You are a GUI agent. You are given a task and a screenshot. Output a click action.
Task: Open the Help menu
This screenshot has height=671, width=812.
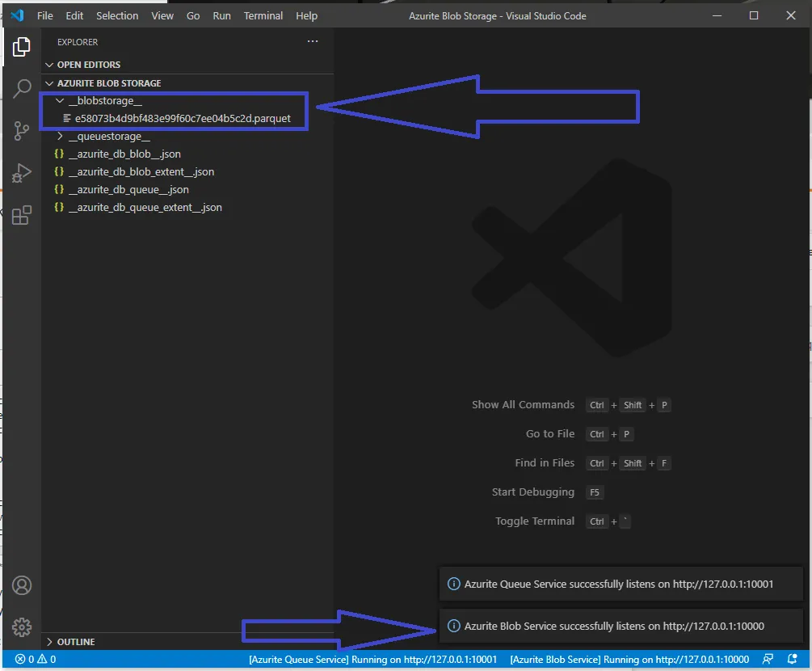pos(306,16)
